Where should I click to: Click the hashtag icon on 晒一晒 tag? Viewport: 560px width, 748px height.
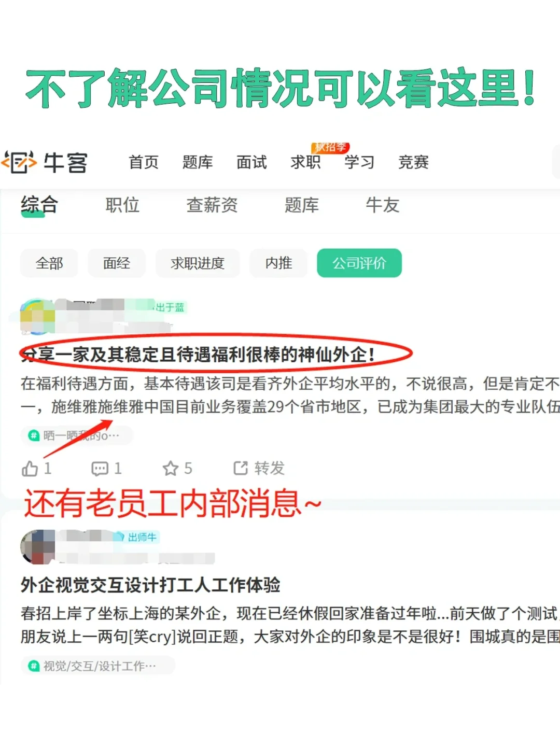pos(34,435)
